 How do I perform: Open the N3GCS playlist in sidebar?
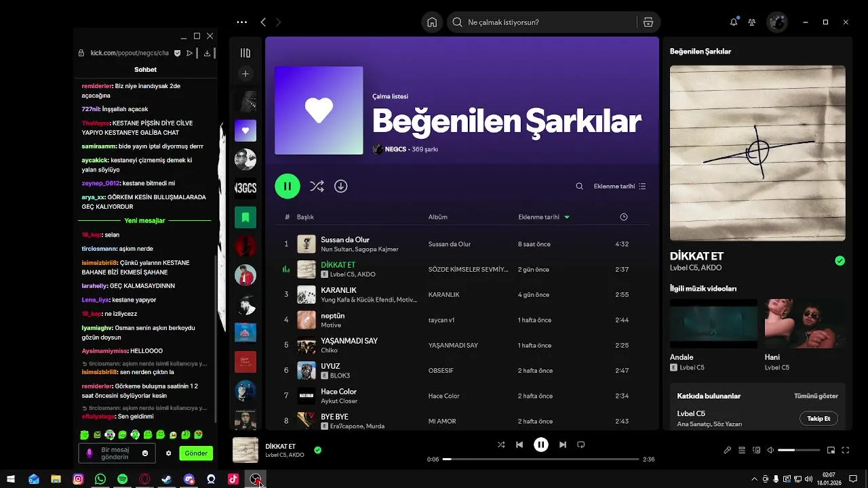[x=245, y=188]
